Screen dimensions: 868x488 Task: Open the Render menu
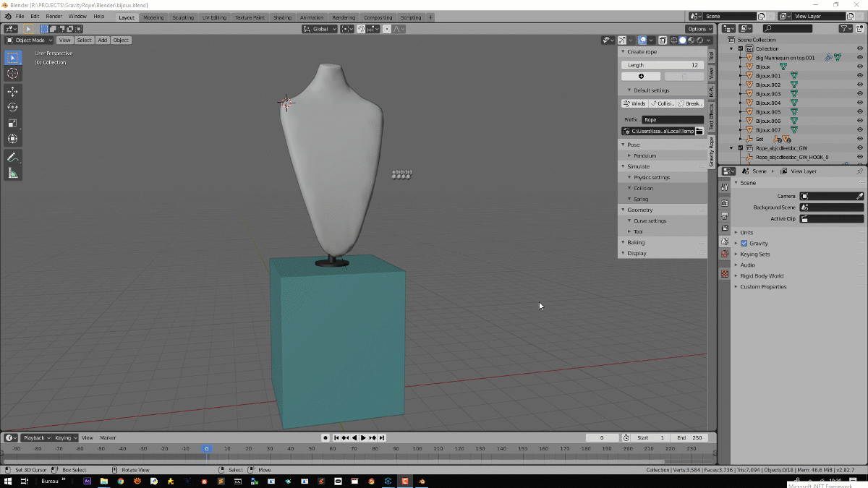tap(54, 16)
